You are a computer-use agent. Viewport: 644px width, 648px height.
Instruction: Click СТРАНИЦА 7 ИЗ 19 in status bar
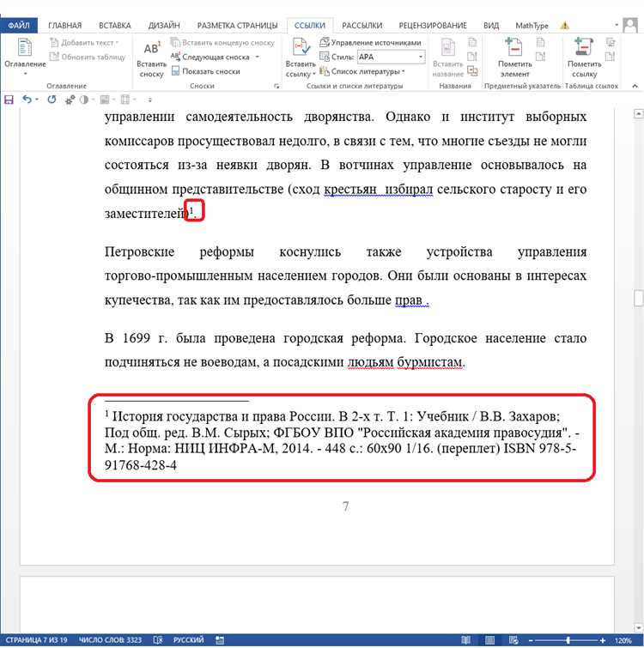tap(36, 640)
